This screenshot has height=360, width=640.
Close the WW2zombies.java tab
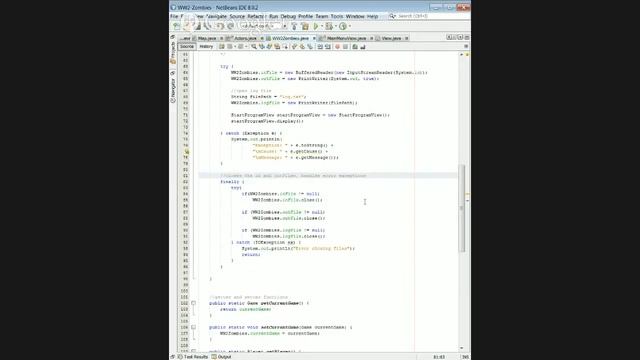pos(314,38)
